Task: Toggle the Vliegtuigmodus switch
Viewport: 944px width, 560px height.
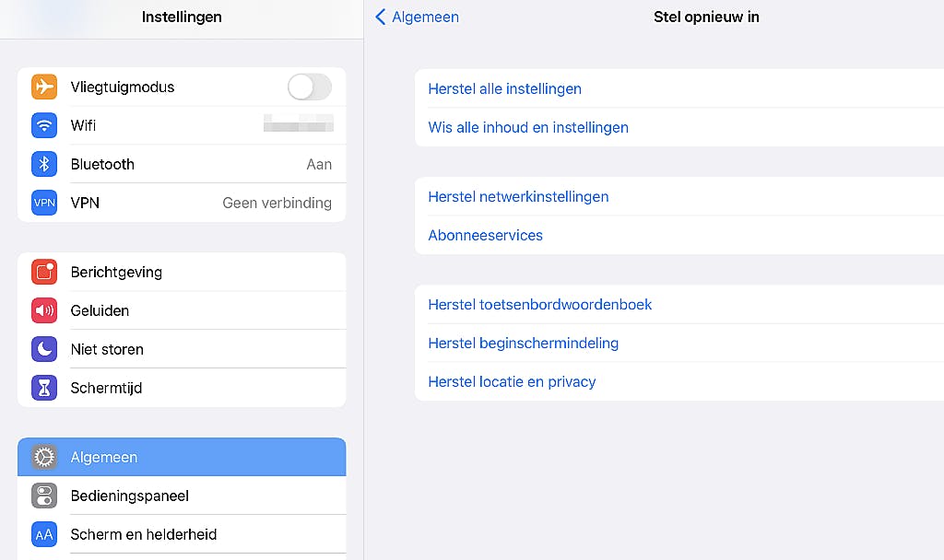Action: [x=309, y=87]
